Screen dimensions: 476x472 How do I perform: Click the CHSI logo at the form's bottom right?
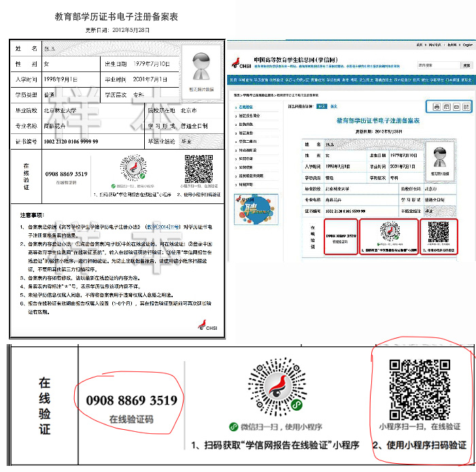tap(207, 325)
